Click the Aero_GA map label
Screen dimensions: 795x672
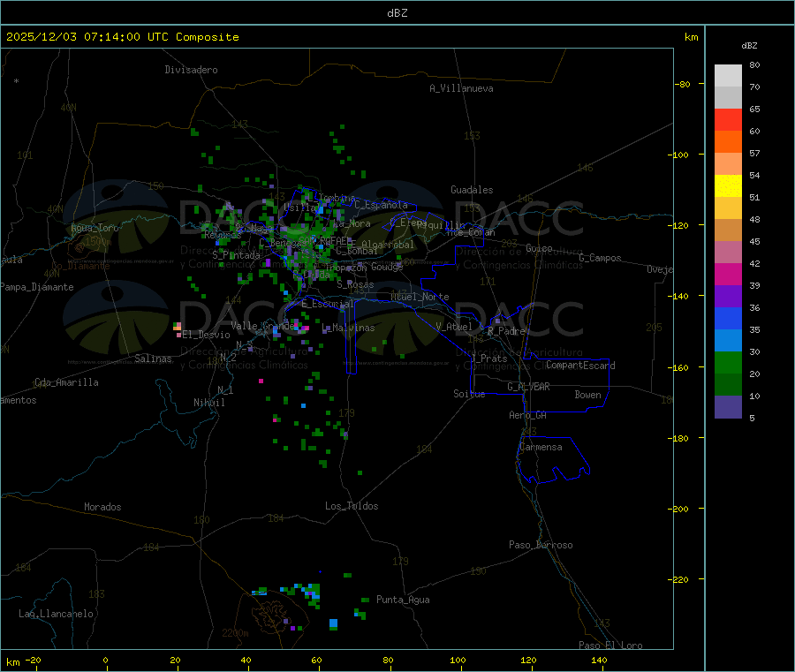[x=528, y=415]
